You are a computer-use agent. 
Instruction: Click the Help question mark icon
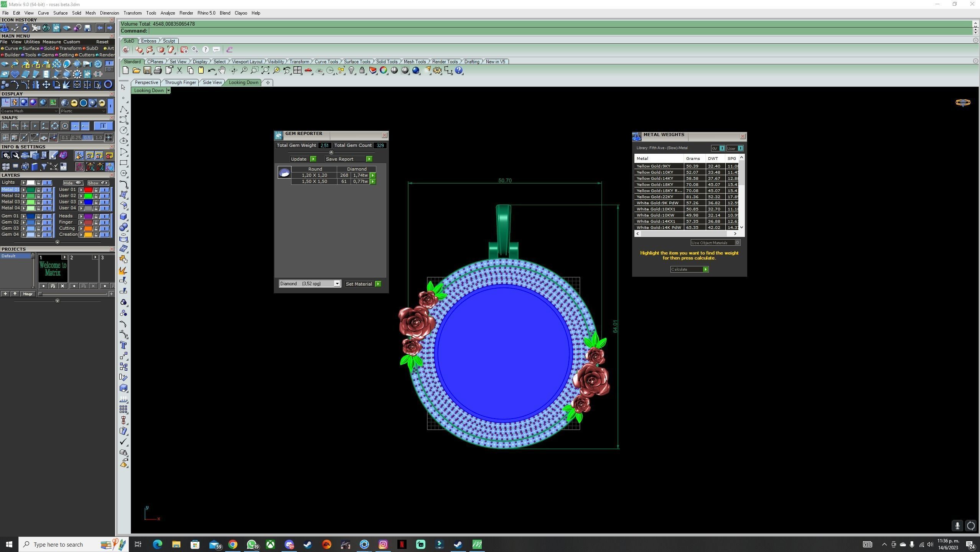pos(459,71)
